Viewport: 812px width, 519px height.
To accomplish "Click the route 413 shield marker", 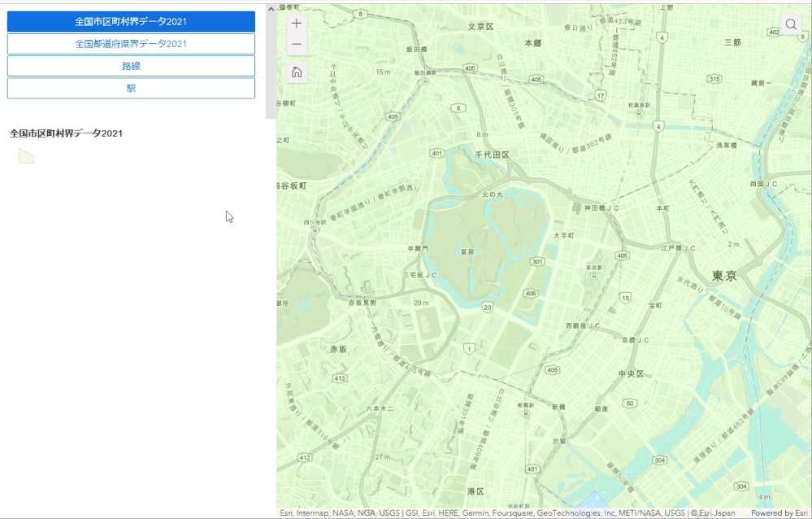I will (340, 378).
